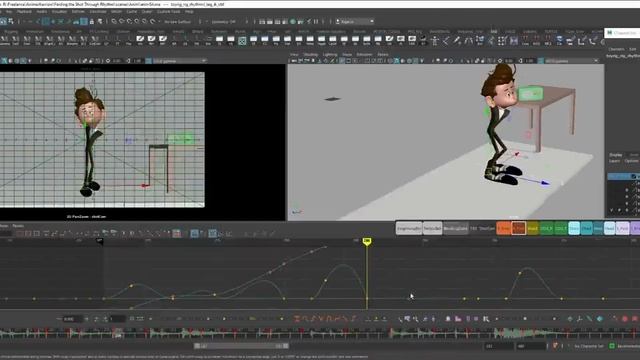Screen dimensions: 640x360
Task: Open the Constrain menu
Action: (x=98, y=11)
